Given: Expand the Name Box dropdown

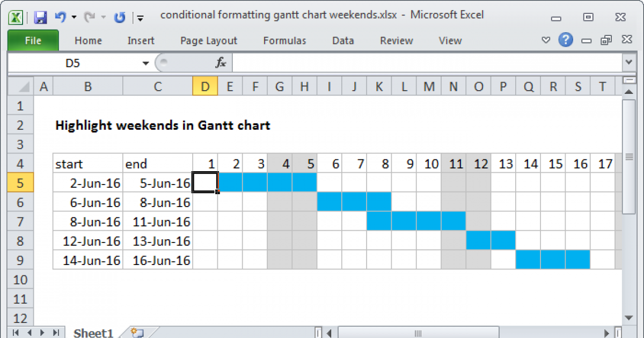Looking at the screenshot, I should coord(145,63).
